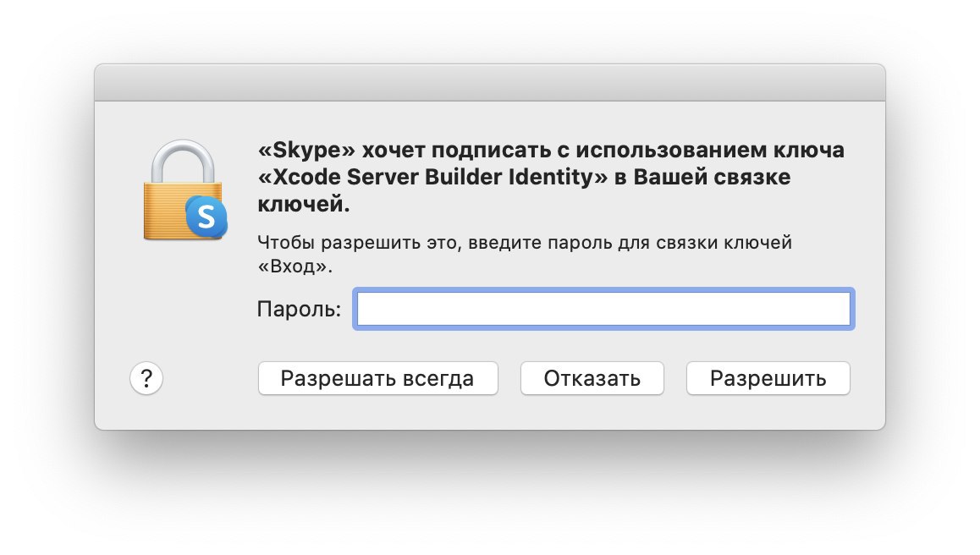Click the words введите пароль in the description
The height and width of the screenshot is (555, 980).
pyautogui.click(x=513, y=244)
